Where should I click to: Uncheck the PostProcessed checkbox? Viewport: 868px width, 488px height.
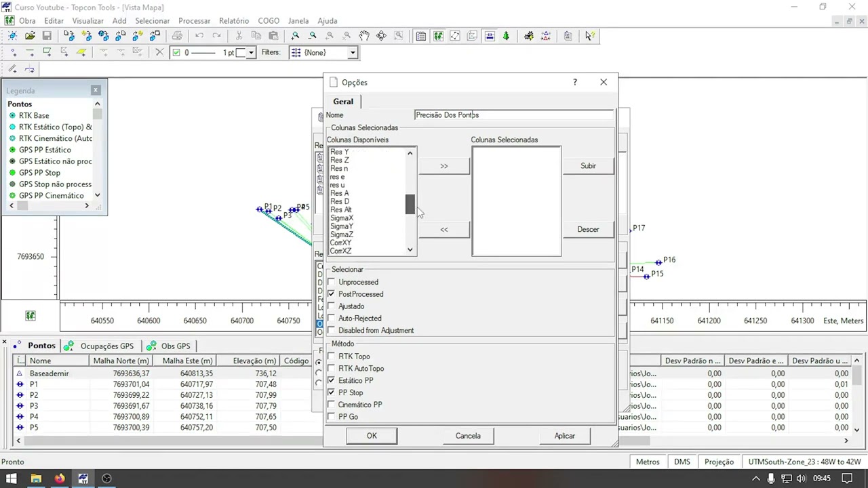click(332, 294)
